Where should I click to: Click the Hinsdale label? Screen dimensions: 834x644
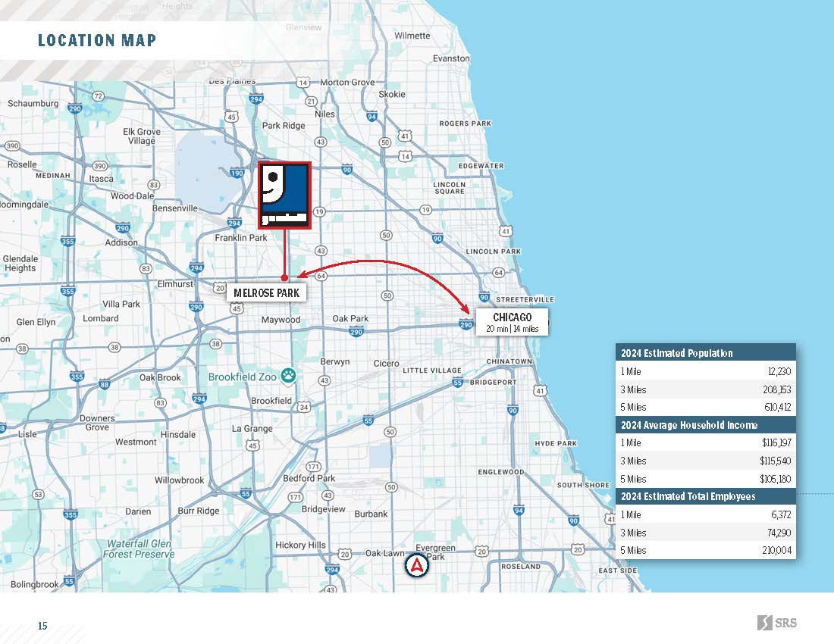(x=177, y=434)
